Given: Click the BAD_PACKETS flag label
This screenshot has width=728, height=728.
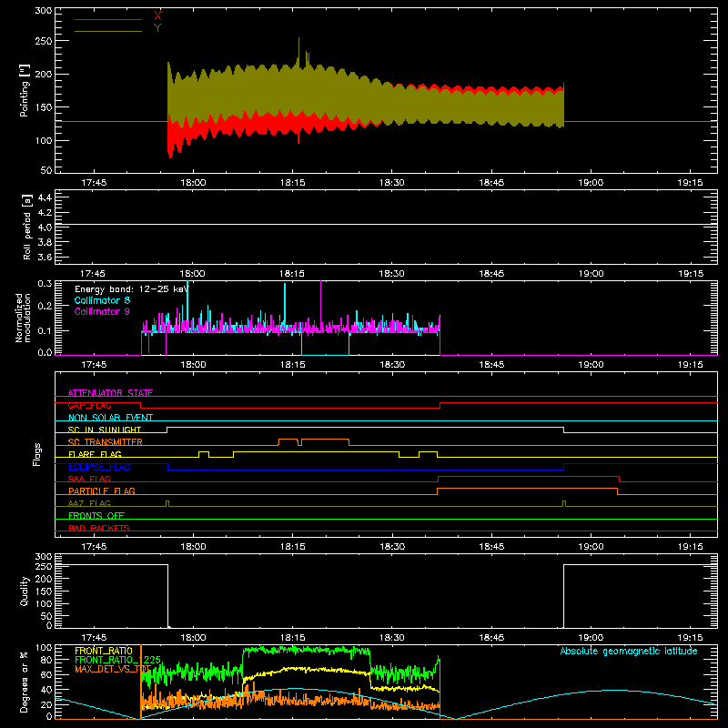Looking at the screenshot, I should point(99,528).
